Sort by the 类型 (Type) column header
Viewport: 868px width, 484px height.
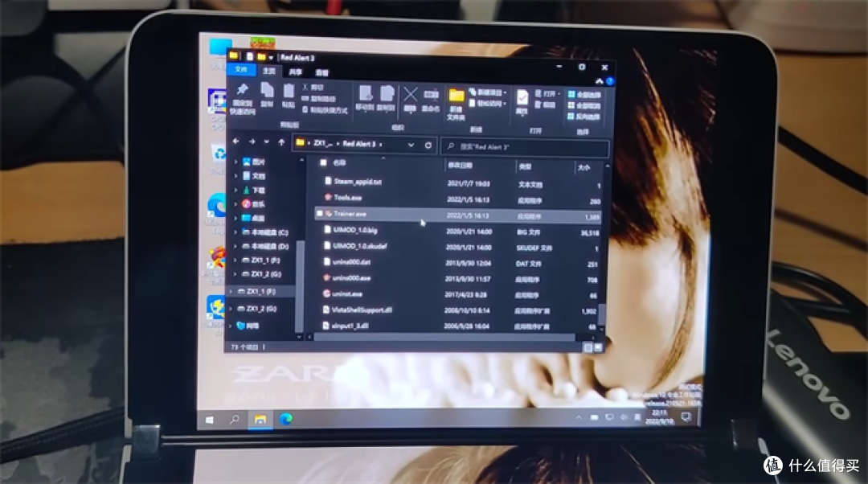tap(526, 166)
